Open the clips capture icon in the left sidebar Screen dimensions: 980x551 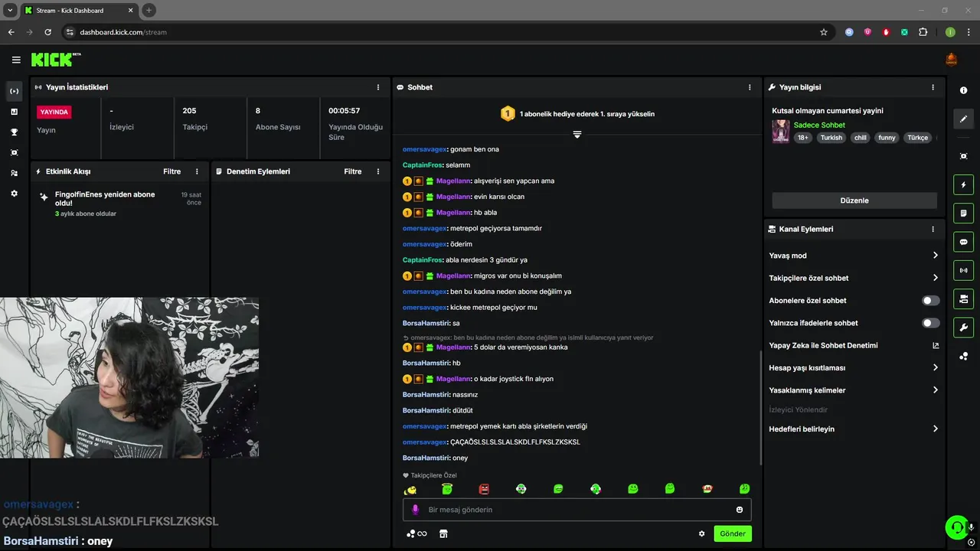click(14, 153)
